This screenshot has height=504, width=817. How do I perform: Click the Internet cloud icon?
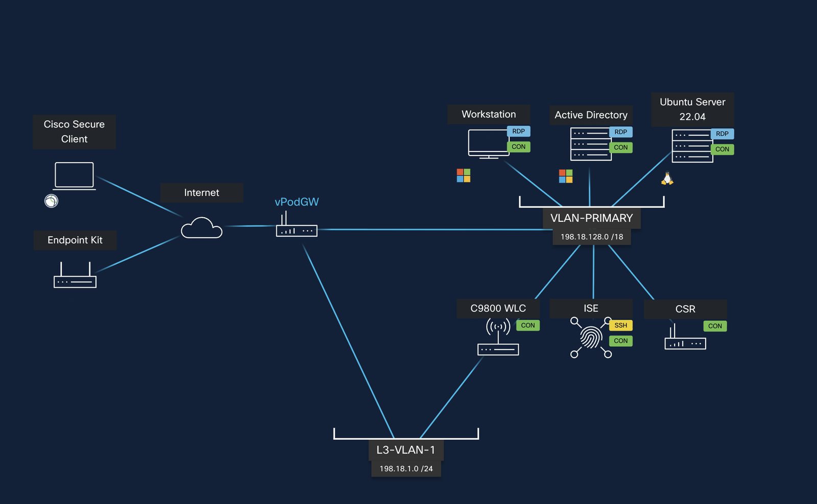(202, 228)
